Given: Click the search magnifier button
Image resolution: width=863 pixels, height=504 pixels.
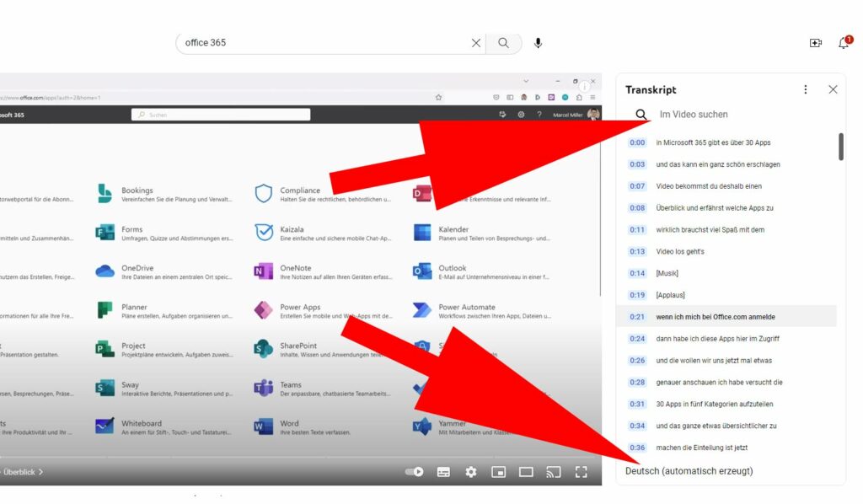Looking at the screenshot, I should tap(503, 43).
